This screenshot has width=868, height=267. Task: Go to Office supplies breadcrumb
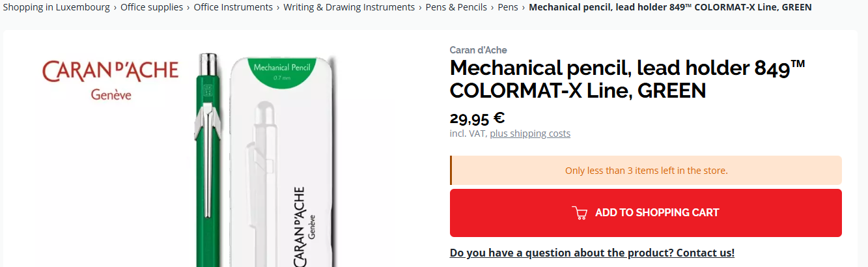click(x=152, y=7)
